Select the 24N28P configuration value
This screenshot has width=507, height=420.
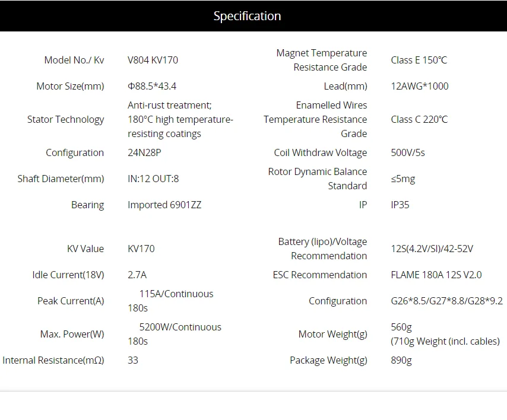point(144,152)
